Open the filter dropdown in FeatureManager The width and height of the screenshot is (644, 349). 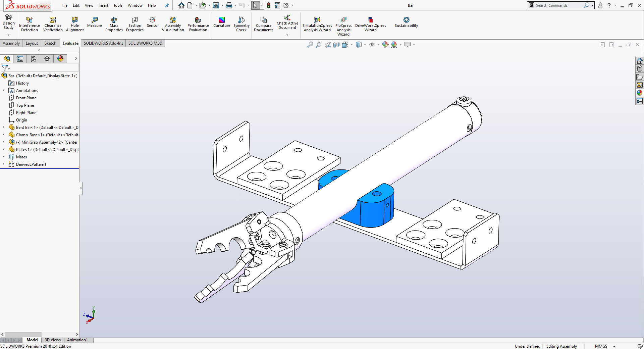point(9,68)
